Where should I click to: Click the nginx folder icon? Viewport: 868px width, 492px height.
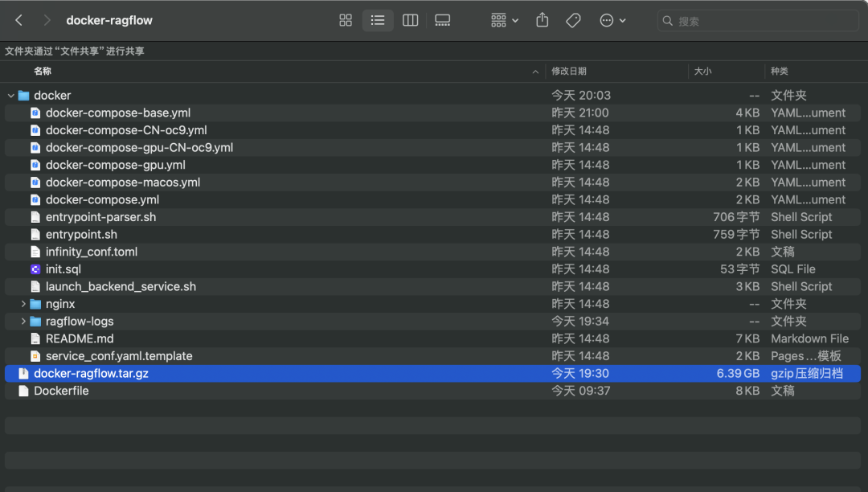(x=35, y=304)
